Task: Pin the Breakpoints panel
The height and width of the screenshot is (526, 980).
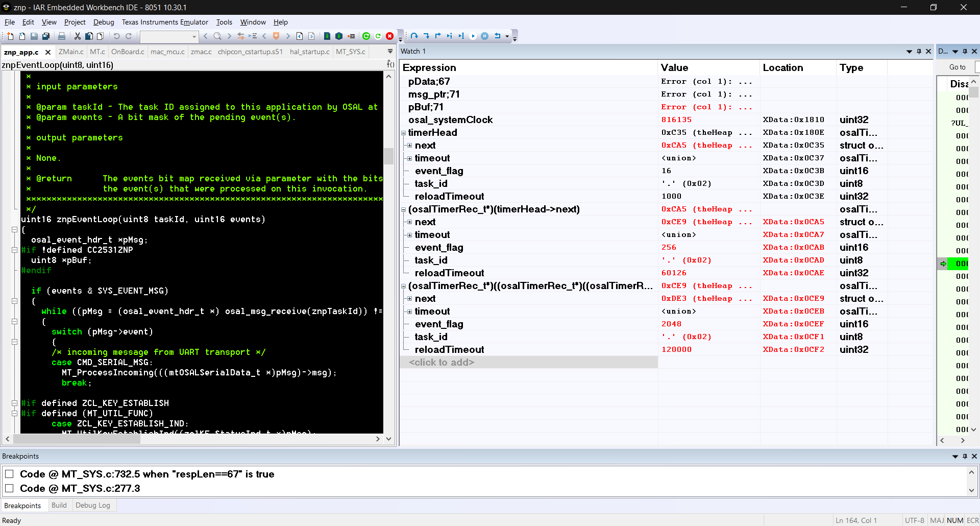Action: point(965,456)
